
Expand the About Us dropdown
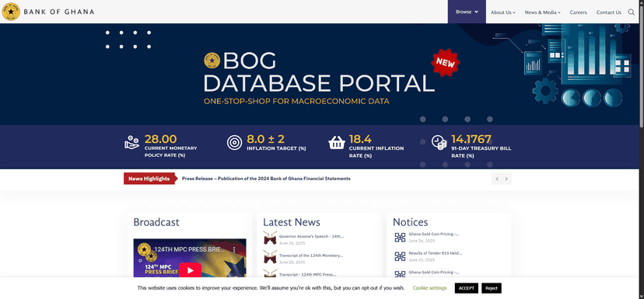(502, 12)
